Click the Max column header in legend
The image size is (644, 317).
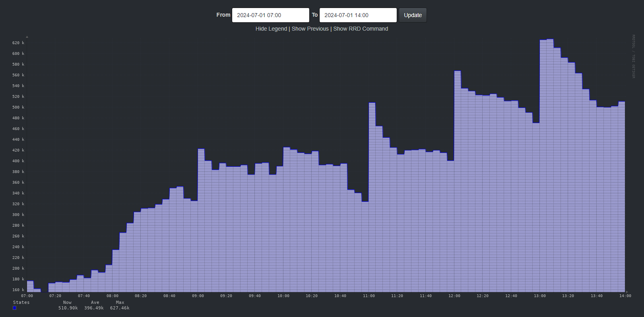(120, 302)
